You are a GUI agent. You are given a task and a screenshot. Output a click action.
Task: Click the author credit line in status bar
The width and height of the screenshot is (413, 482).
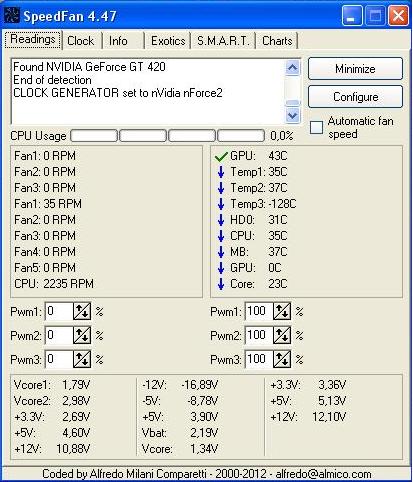(207, 474)
